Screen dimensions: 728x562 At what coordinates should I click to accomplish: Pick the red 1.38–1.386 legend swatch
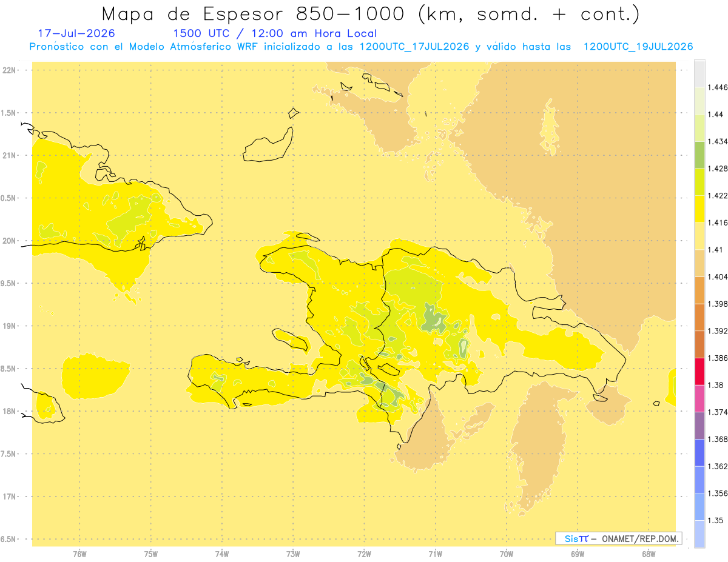coord(699,371)
